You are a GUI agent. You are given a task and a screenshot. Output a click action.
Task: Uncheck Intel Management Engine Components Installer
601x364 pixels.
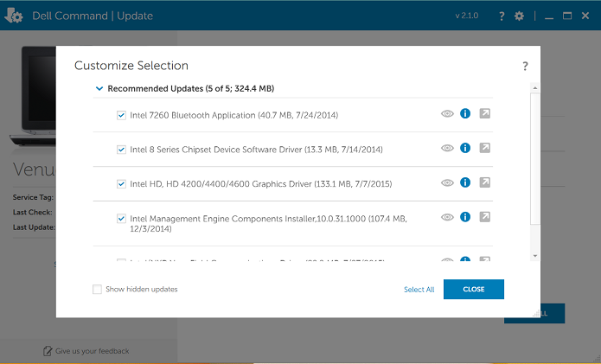coord(121,219)
